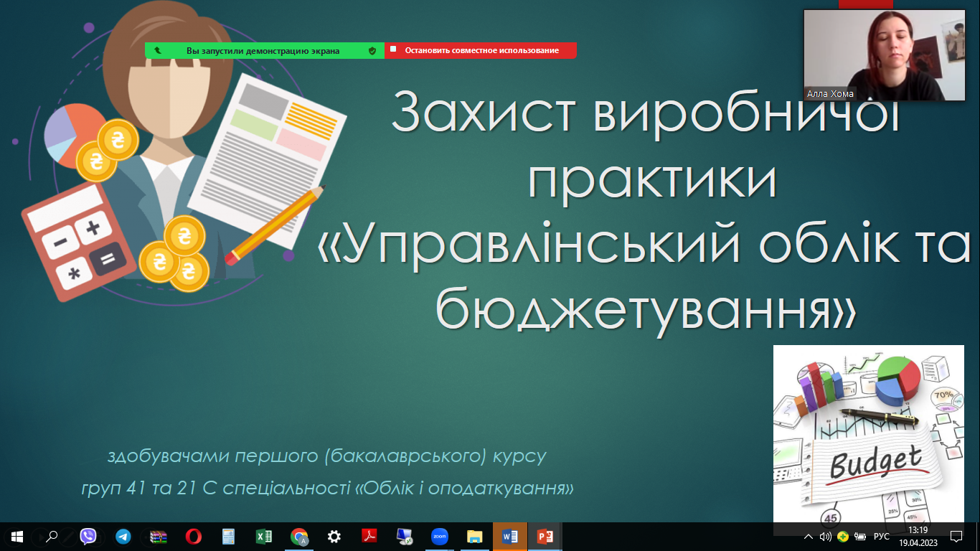
Task: Open Zoom from the taskbar
Action: (438, 536)
